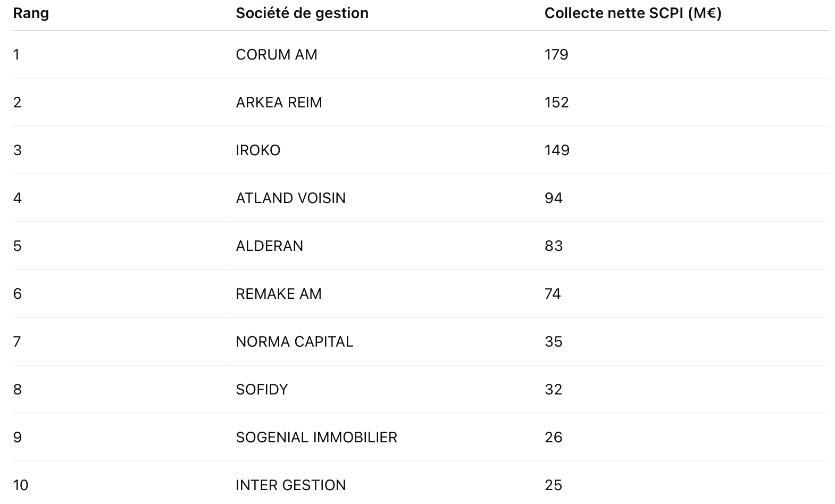This screenshot has width=835, height=504.
Task: Select the value 179 for CORUM AM
Action: point(556,55)
